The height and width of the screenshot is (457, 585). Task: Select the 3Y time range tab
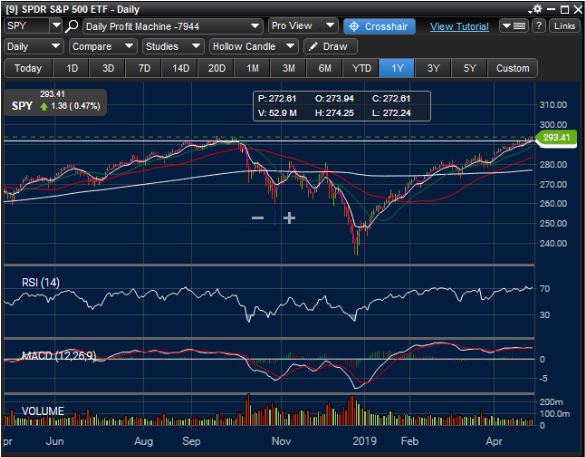(x=433, y=68)
